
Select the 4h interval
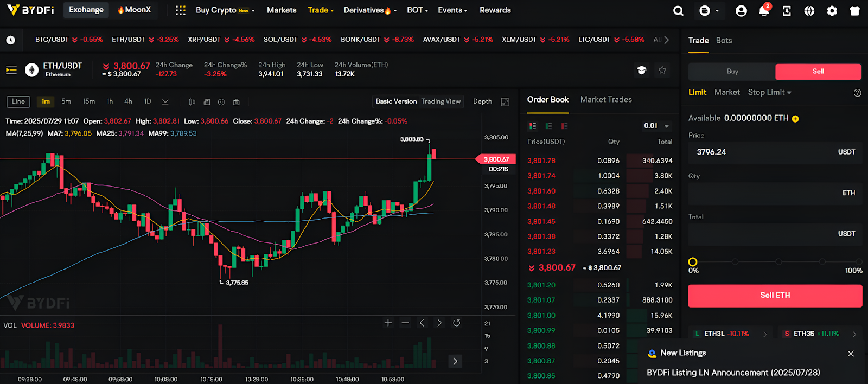[129, 101]
